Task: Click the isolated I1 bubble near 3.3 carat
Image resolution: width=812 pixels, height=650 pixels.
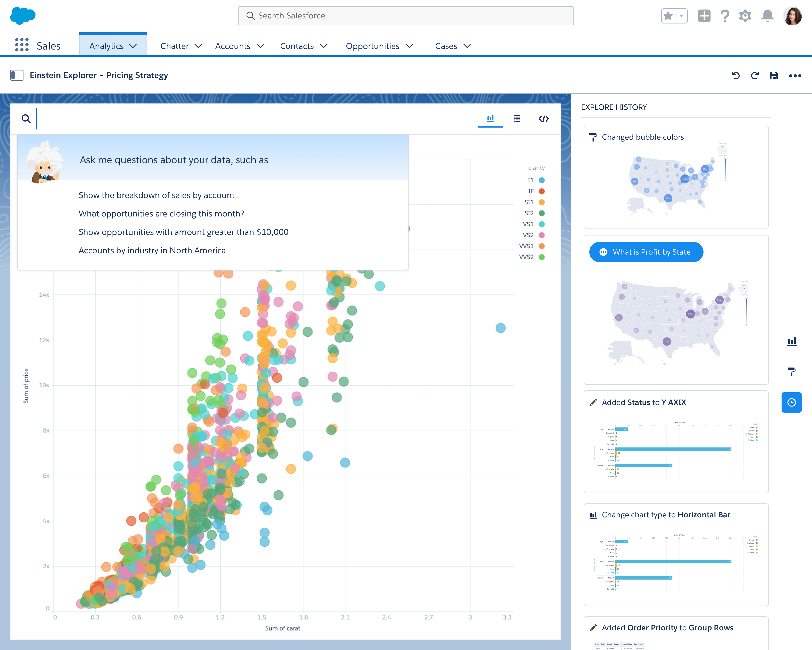Action: click(x=501, y=328)
